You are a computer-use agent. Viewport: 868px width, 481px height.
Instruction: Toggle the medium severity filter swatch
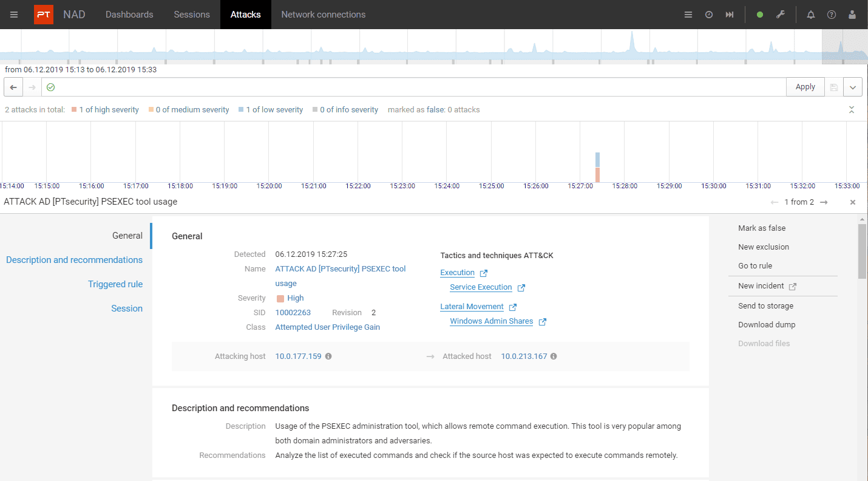click(x=151, y=110)
